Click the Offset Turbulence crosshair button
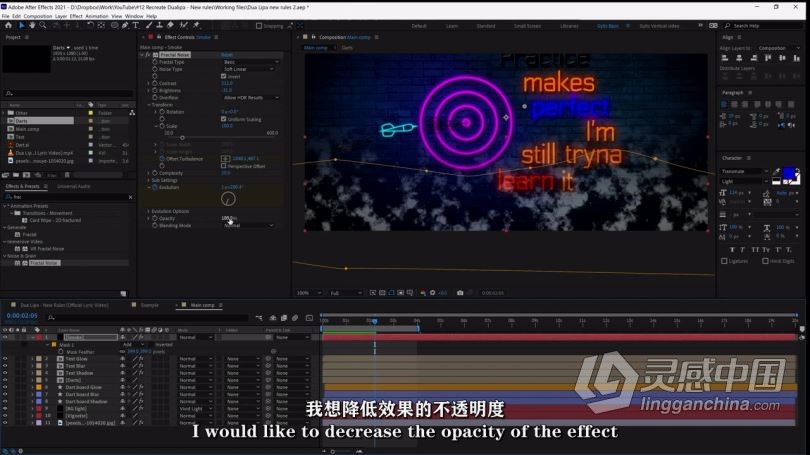The width and height of the screenshot is (810, 455). [x=226, y=159]
